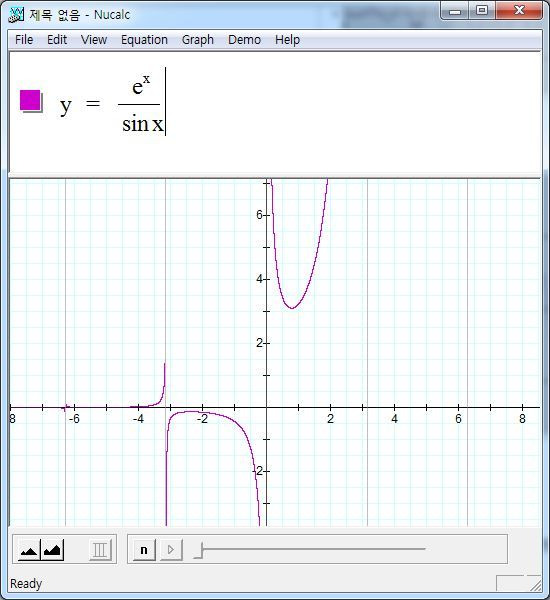The height and width of the screenshot is (600, 550).
Task: Click the grayed-out columns icon button
Action: coord(100,550)
